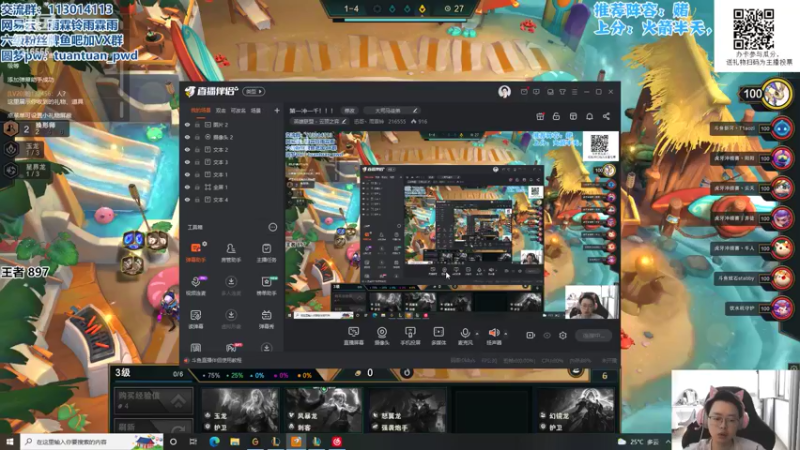Toggle lock on 图片 2 layer
The height and width of the screenshot is (450, 800).
point(197,124)
